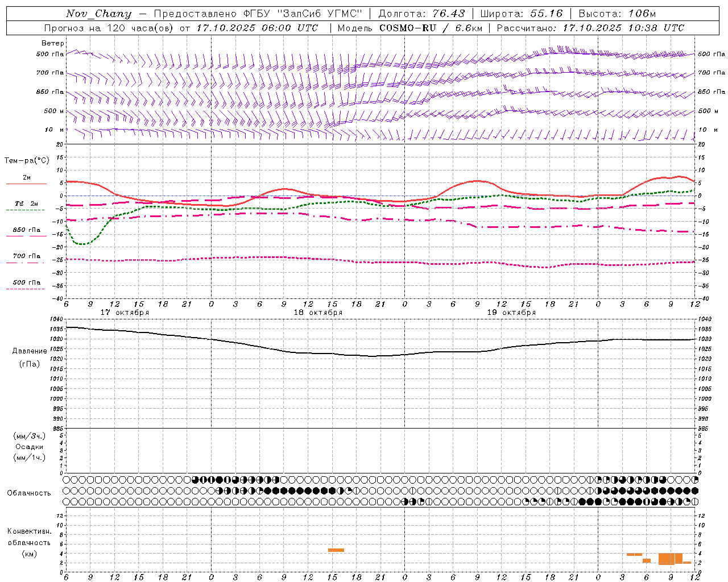Click the station name Nov_Chany in header

click(x=98, y=14)
